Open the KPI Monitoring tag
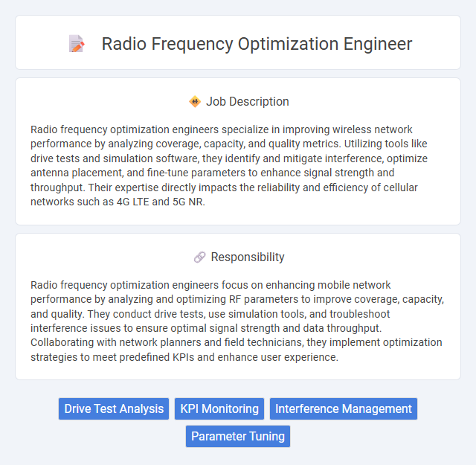The image size is (476, 465). click(x=219, y=408)
